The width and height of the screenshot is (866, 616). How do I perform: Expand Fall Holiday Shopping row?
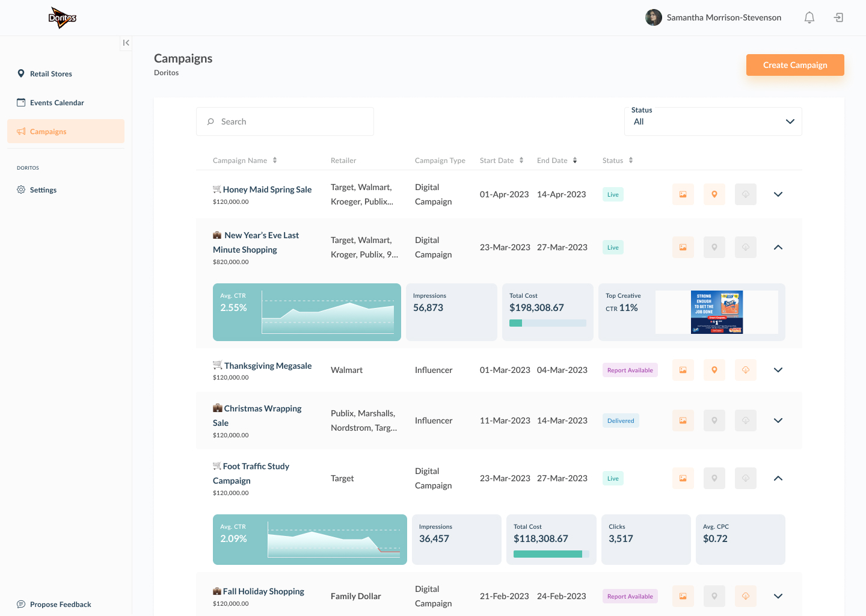[778, 596]
